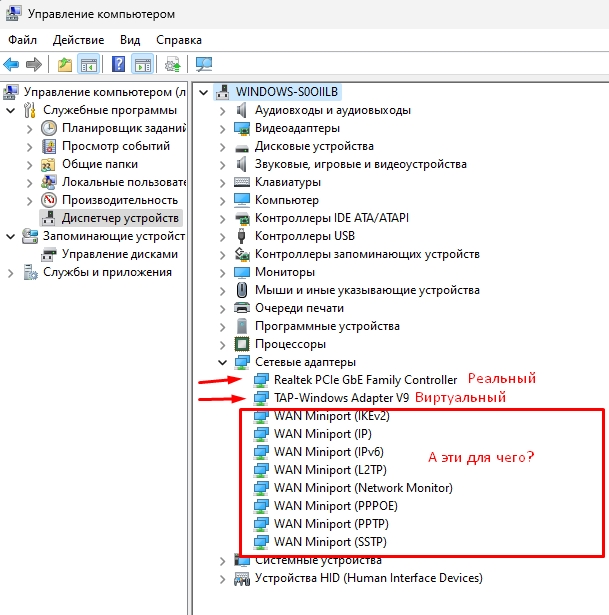The height and width of the screenshot is (615, 609).
Task: Collapse the Служебные программы tree node
Action: coord(11,111)
